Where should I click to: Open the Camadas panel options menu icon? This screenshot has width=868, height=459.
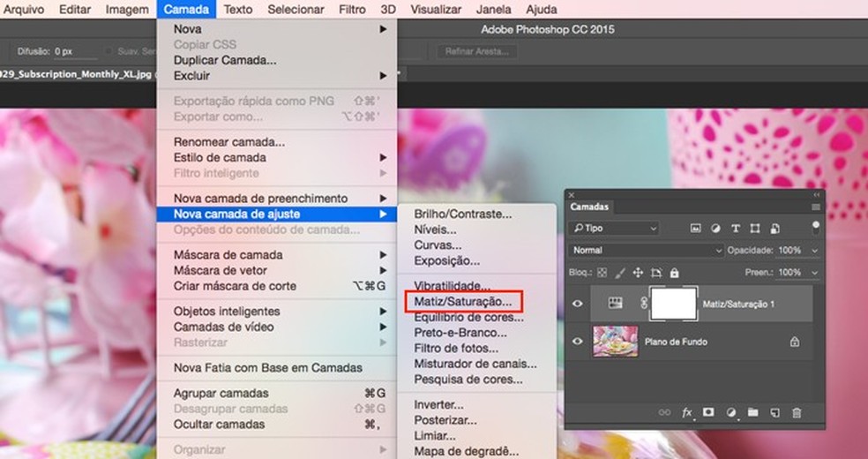click(x=815, y=207)
